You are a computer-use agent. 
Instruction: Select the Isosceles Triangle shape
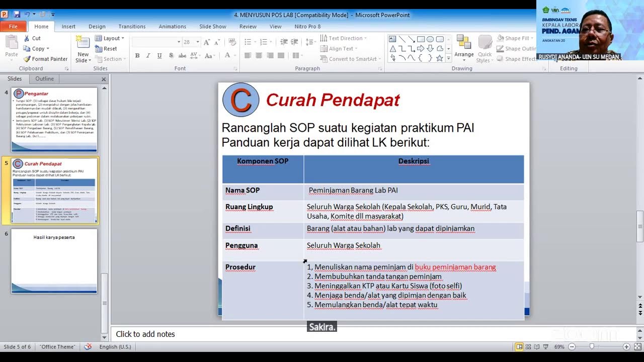(392, 49)
